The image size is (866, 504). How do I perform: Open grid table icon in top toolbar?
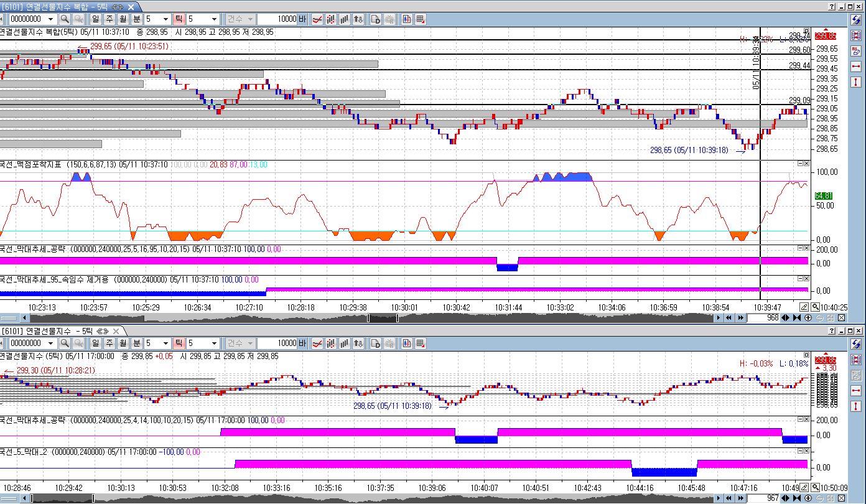click(421, 19)
